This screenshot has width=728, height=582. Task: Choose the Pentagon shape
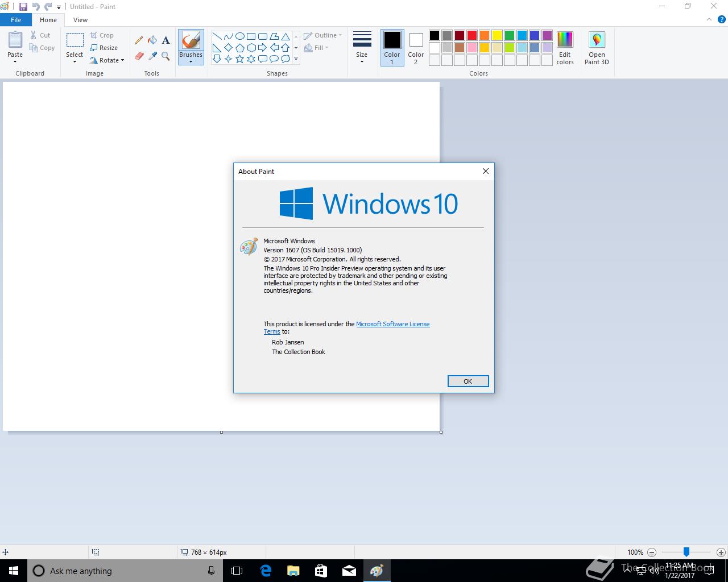[239, 48]
